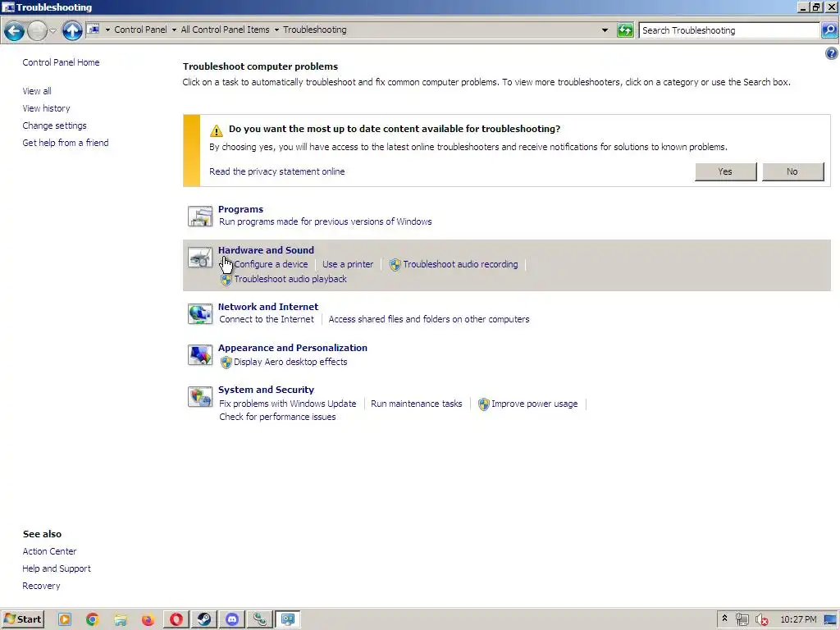Click View all in the sidebar

coord(37,91)
